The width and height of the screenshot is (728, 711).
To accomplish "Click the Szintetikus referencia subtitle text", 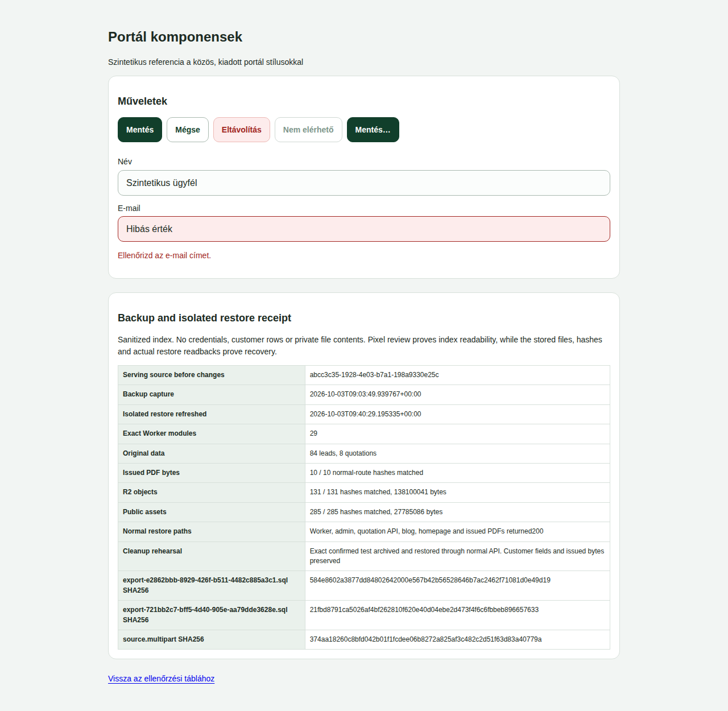I will click(205, 62).
